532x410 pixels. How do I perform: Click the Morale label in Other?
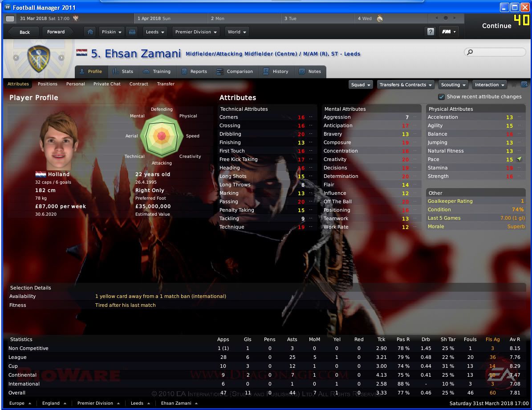436,227
